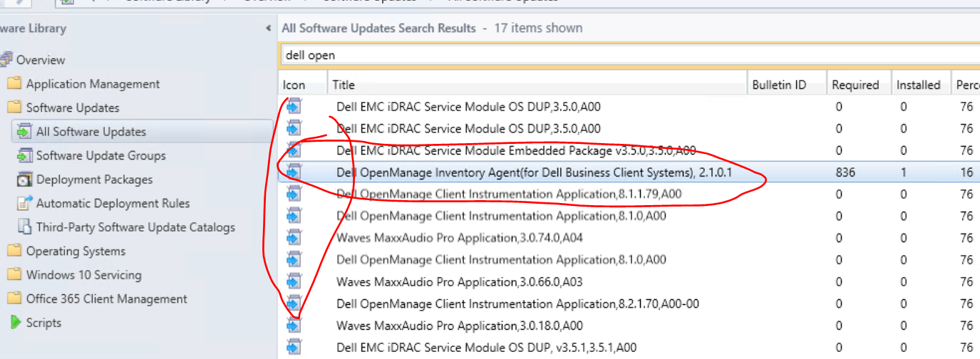The width and height of the screenshot is (980, 359).
Task: Select Application Management in the tree
Action: 93,84
